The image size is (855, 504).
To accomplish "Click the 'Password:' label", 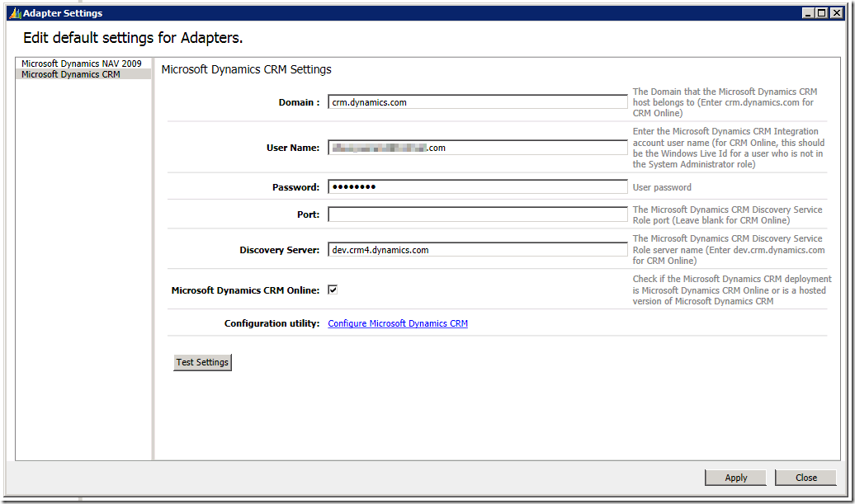I will [x=296, y=187].
